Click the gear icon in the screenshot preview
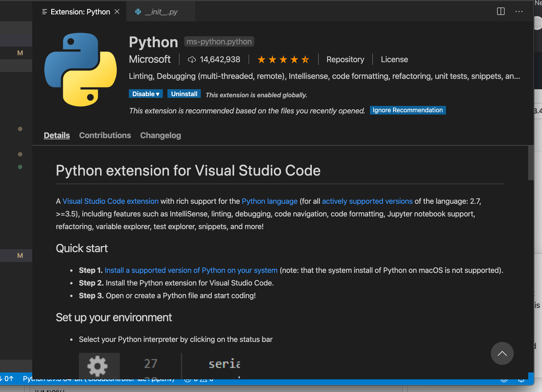Image resolution: width=542 pixels, height=392 pixels. [98, 366]
